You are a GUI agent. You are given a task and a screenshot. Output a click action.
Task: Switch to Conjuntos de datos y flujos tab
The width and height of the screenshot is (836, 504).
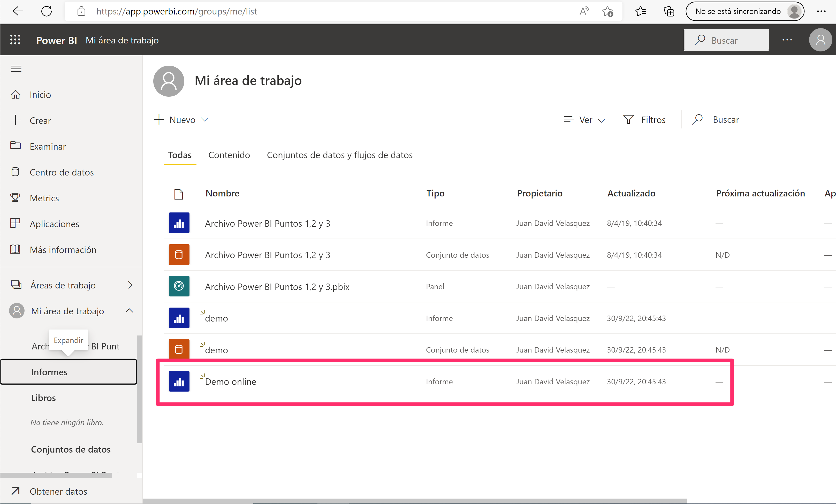(340, 155)
